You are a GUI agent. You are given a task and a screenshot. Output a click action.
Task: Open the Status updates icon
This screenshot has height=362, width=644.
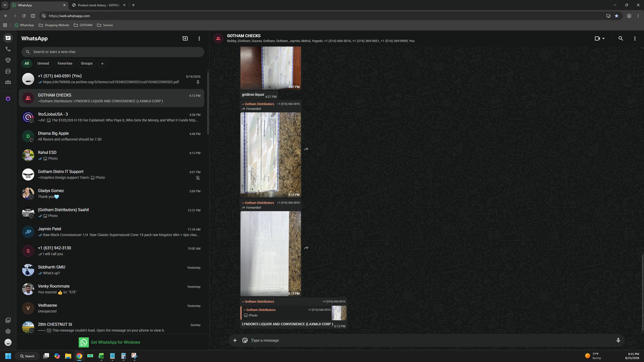8,60
